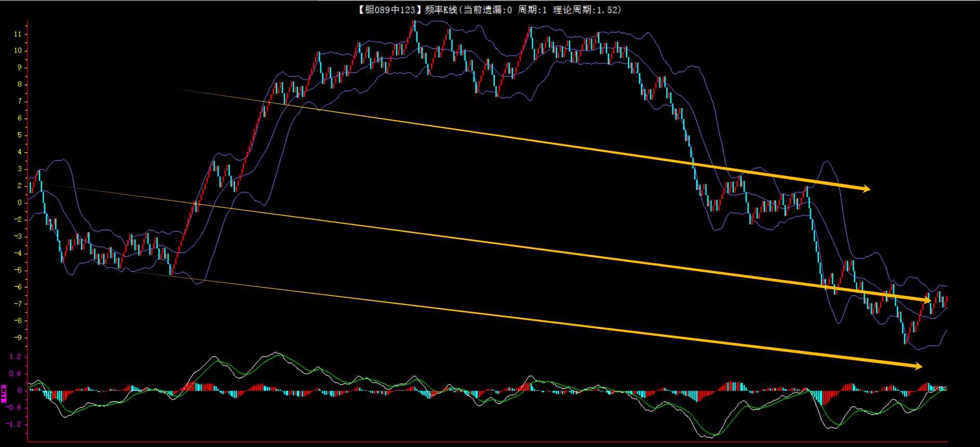Click the -1.2 label on MACD scale

pyautogui.click(x=14, y=424)
